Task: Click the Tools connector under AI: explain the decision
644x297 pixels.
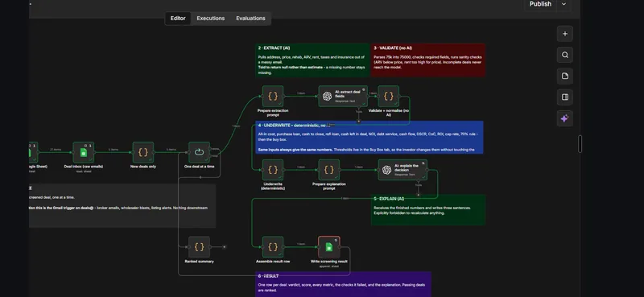Action: pos(418,195)
